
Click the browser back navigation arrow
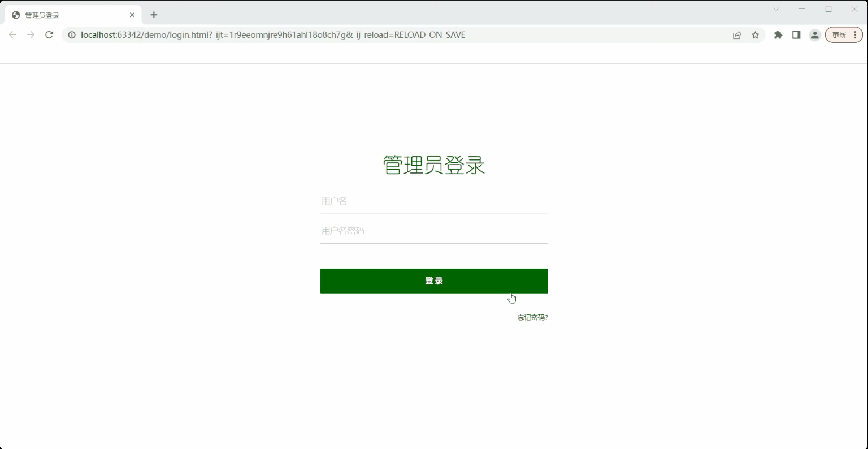[x=12, y=34]
